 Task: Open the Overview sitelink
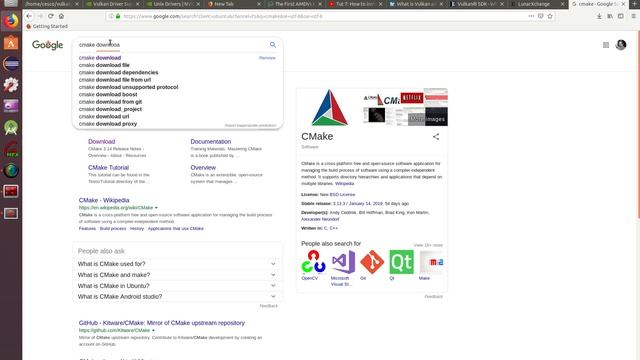click(203, 168)
